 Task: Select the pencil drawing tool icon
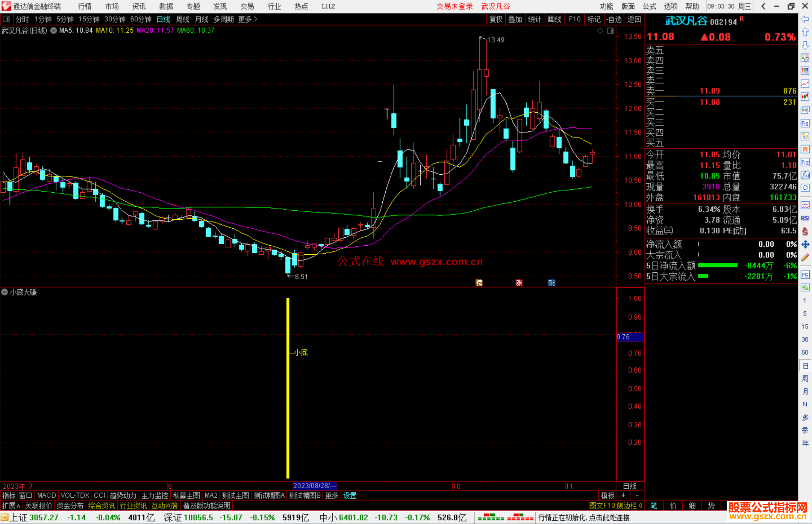point(805,257)
